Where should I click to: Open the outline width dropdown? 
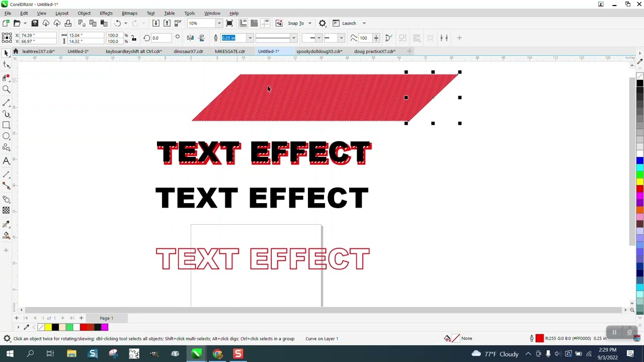(250, 38)
